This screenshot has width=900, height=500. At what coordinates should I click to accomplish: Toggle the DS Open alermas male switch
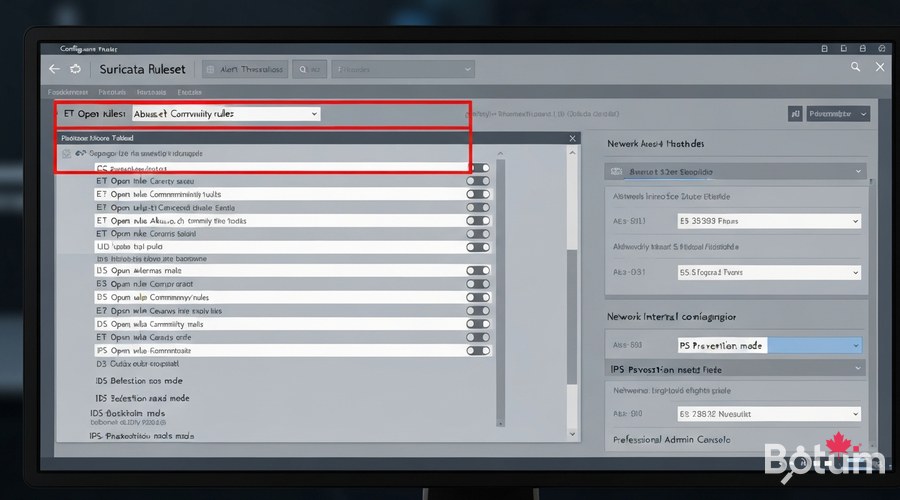coord(478,270)
